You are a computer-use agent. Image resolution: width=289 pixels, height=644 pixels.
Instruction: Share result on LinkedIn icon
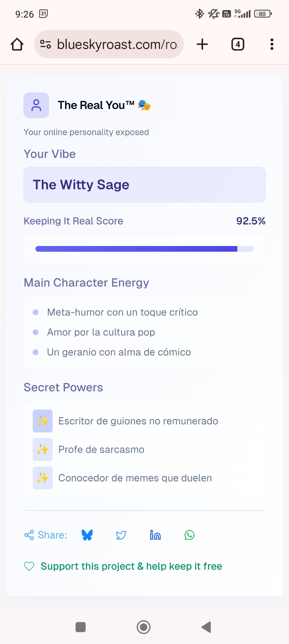click(155, 535)
